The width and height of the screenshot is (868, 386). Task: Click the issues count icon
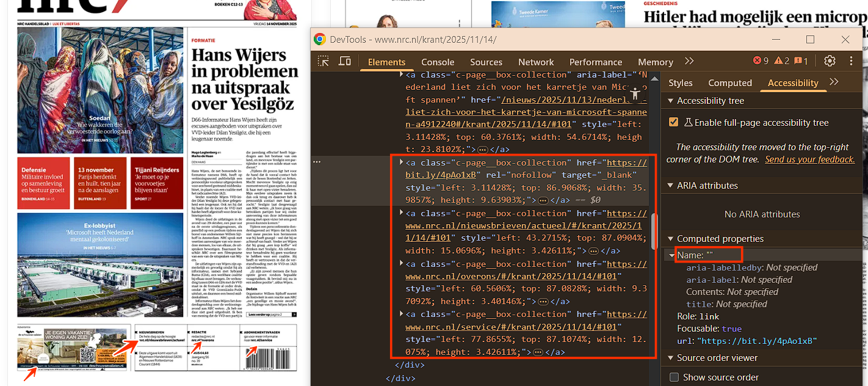[801, 61]
